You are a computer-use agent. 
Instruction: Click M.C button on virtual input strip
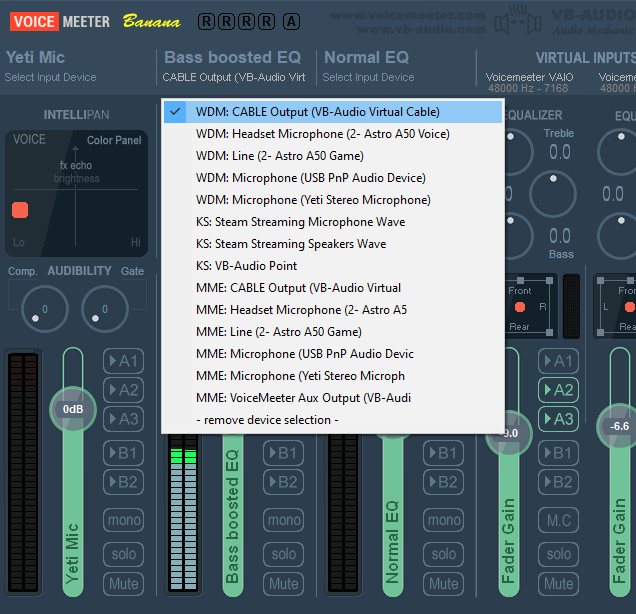tap(559, 520)
